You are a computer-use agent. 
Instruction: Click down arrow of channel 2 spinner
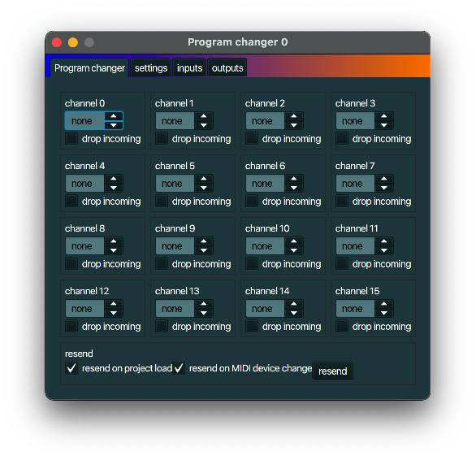click(x=294, y=125)
